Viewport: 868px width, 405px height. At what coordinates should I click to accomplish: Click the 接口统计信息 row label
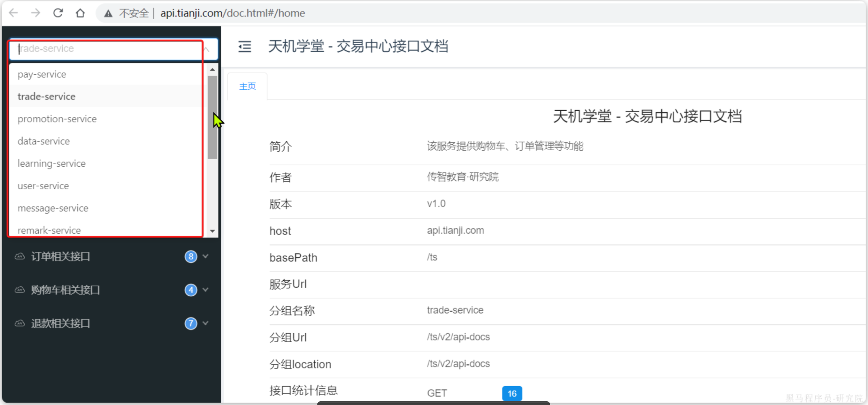click(x=303, y=391)
